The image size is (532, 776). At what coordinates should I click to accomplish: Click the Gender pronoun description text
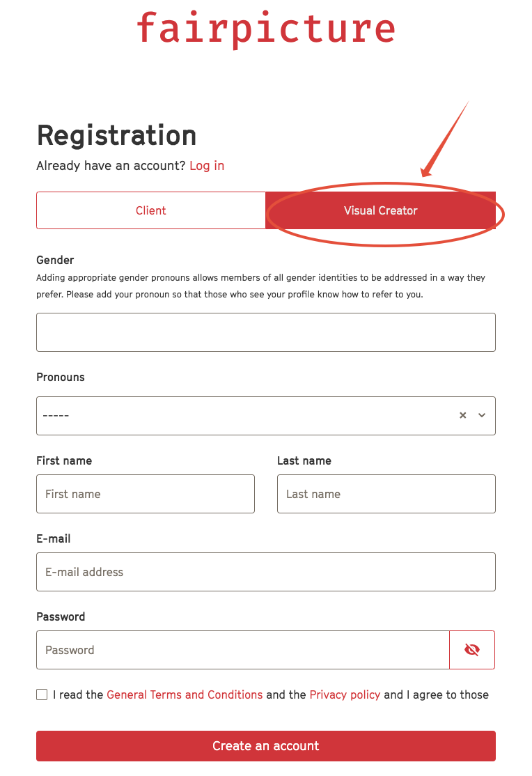[261, 286]
